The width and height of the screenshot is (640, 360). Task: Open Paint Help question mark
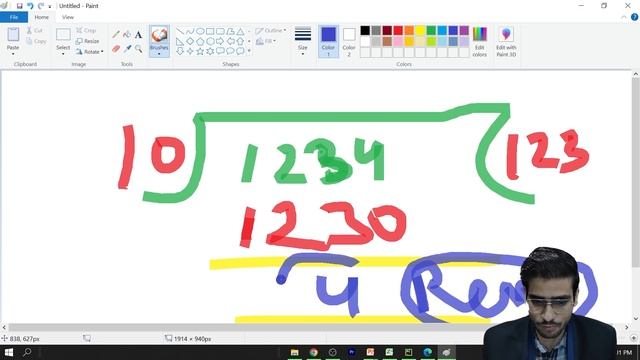(x=634, y=17)
